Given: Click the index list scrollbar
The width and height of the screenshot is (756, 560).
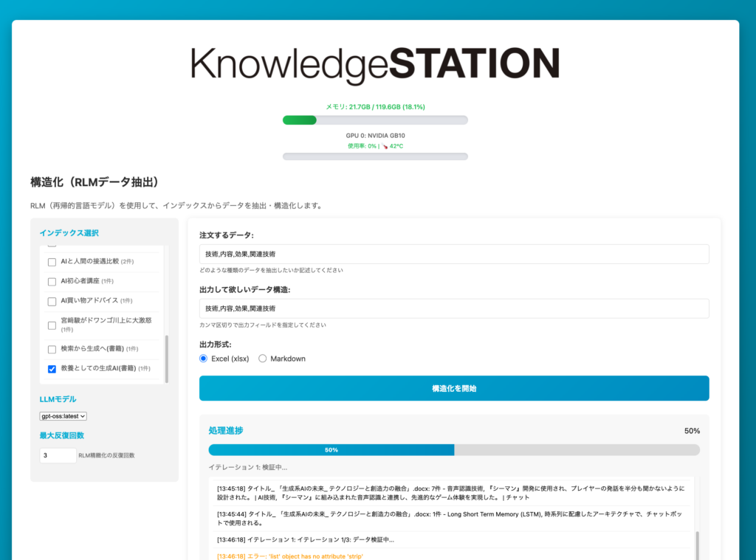Looking at the screenshot, I should point(167,359).
